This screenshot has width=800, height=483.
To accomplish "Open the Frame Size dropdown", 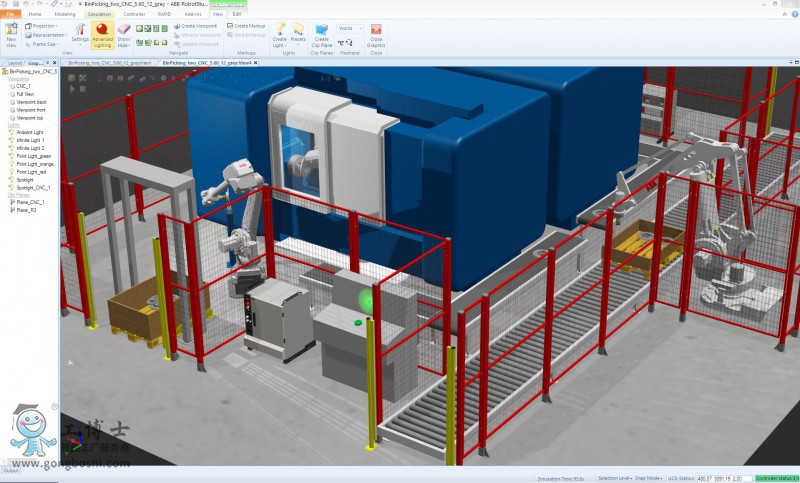I will 41,44.
